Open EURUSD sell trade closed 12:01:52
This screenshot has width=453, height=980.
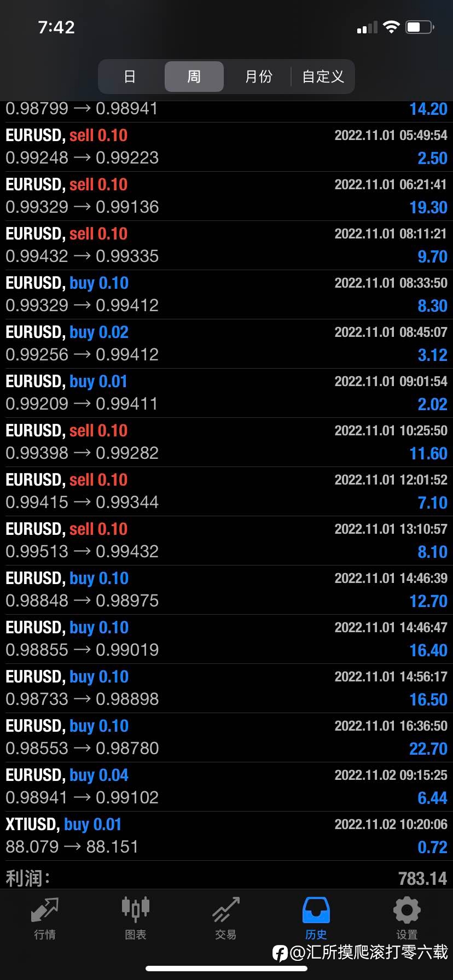point(226,491)
